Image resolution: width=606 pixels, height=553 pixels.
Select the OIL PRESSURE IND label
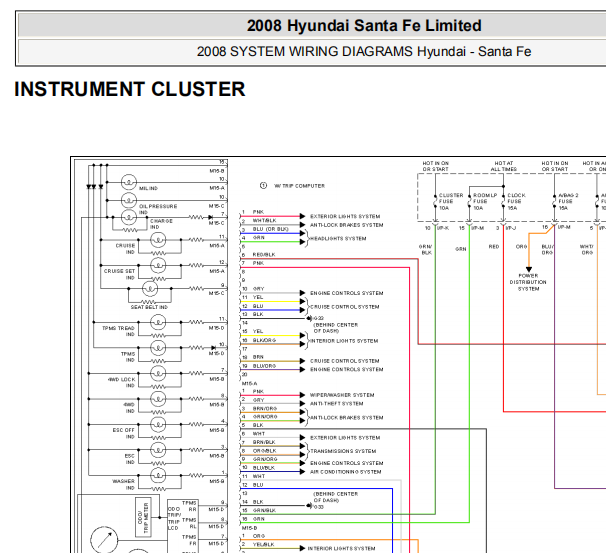tap(158, 209)
